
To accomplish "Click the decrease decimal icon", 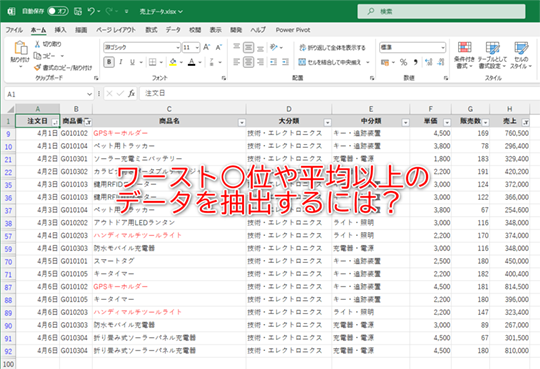I will (x=441, y=62).
